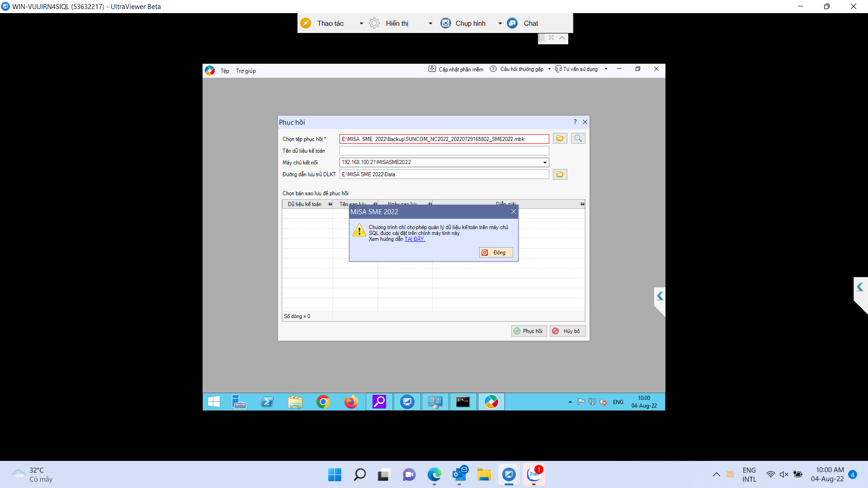This screenshot has width=868, height=488.
Task: Click the Tên dữ liệu kế toán field
Action: tap(444, 151)
